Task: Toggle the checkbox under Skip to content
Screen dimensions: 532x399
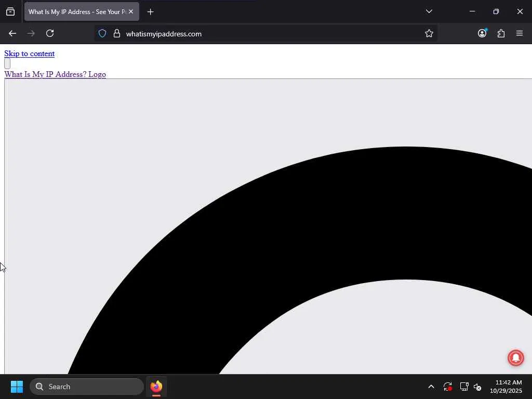Action: (x=7, y=63)
